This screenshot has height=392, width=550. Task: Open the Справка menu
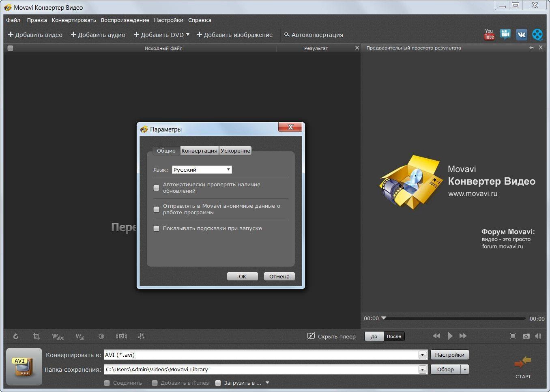(200, 20)
